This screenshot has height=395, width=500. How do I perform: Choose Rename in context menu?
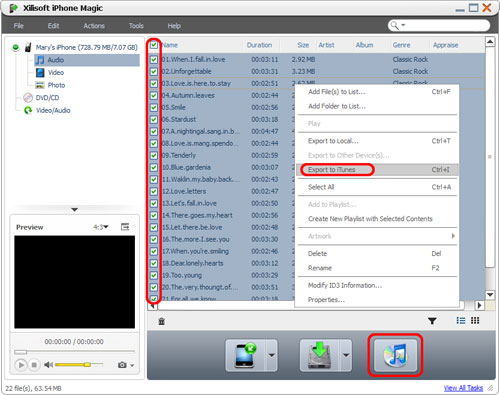(x=377, y=268)
